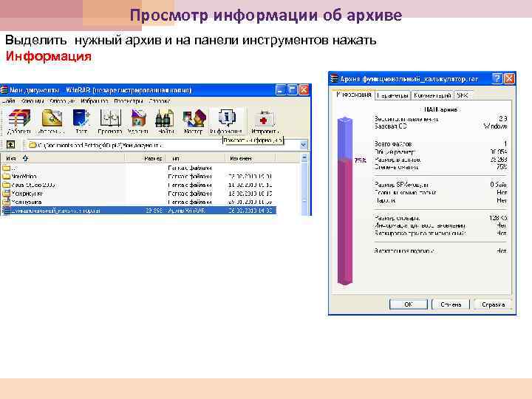532x399 pixels.
Task: Click the Исправить (Repair) first-aid icon
Action: click(x=265, y=121)
